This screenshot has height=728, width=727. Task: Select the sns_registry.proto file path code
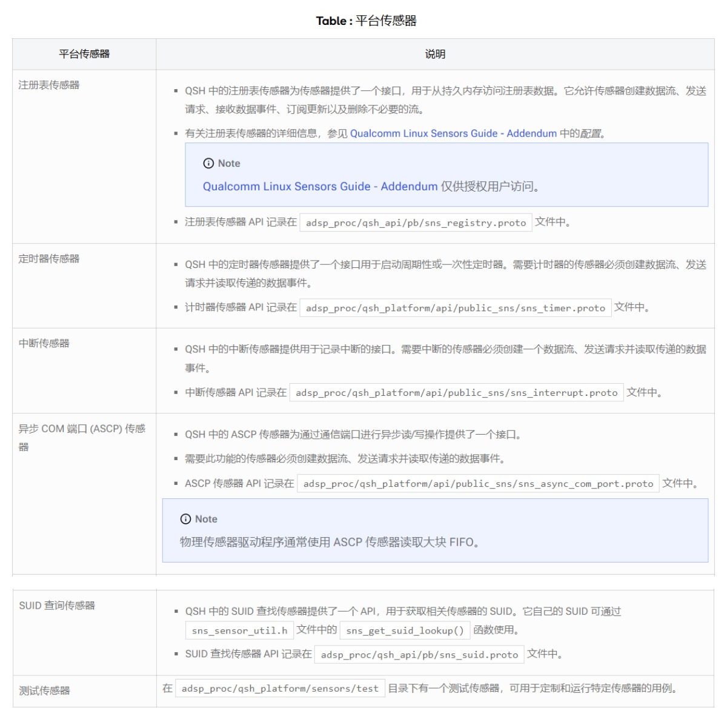[416, 223]
